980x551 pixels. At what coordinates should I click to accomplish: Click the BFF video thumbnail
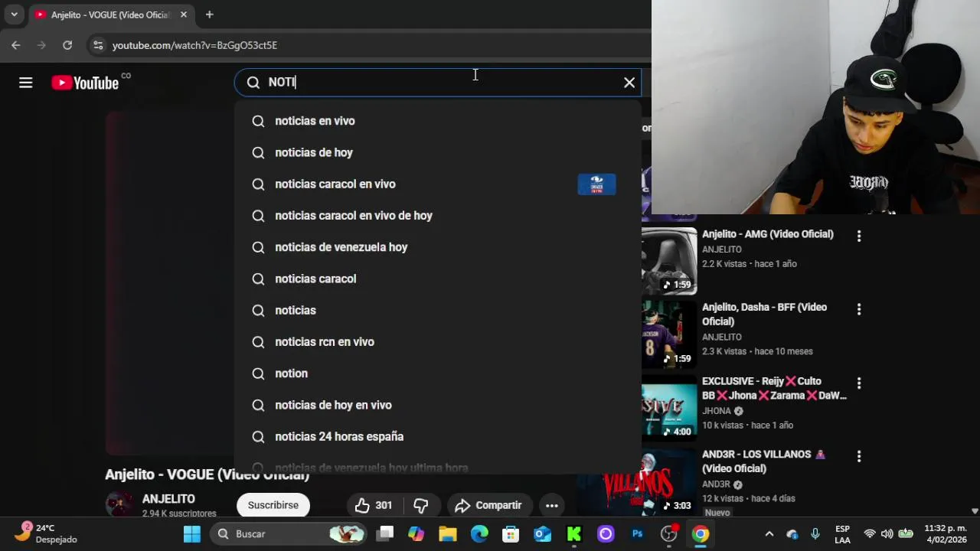pyautogui.click(x=669, y=334)
